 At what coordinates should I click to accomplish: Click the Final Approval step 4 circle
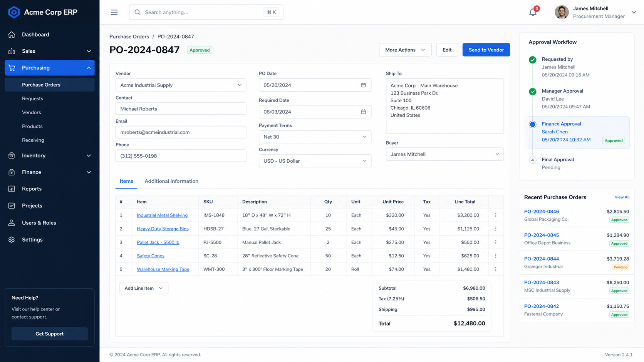pyautogui.click(x=533, y=160)
